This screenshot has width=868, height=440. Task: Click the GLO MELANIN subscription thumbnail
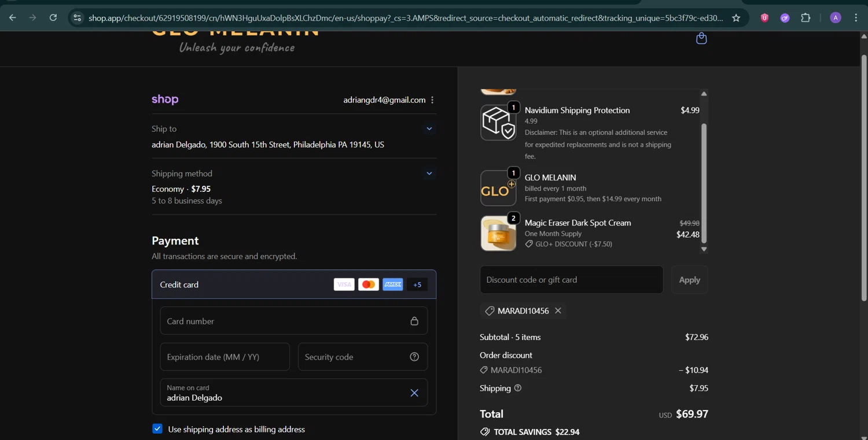498,188
